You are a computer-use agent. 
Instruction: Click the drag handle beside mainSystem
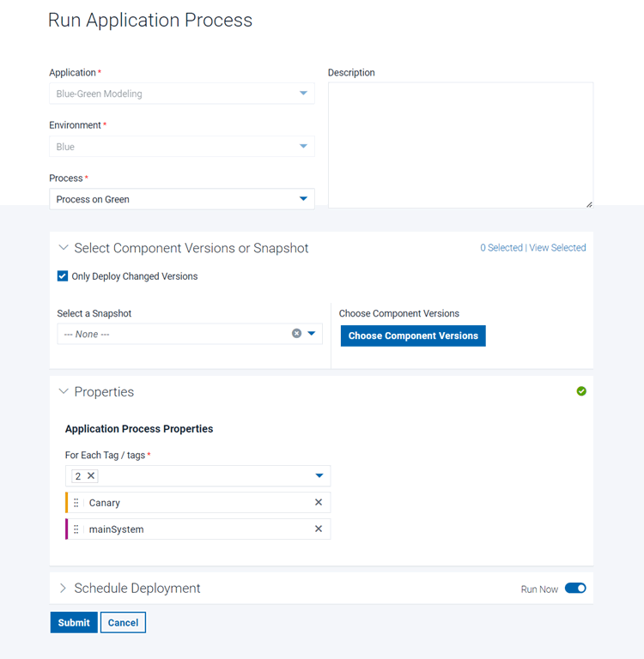click(76, 529)
